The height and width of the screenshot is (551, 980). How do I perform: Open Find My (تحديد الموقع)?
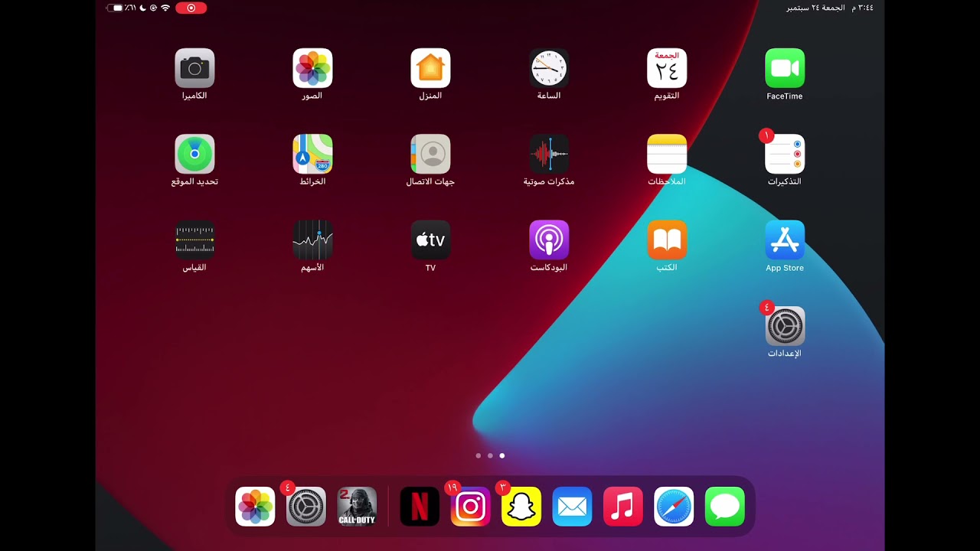[x=194, y=155]
